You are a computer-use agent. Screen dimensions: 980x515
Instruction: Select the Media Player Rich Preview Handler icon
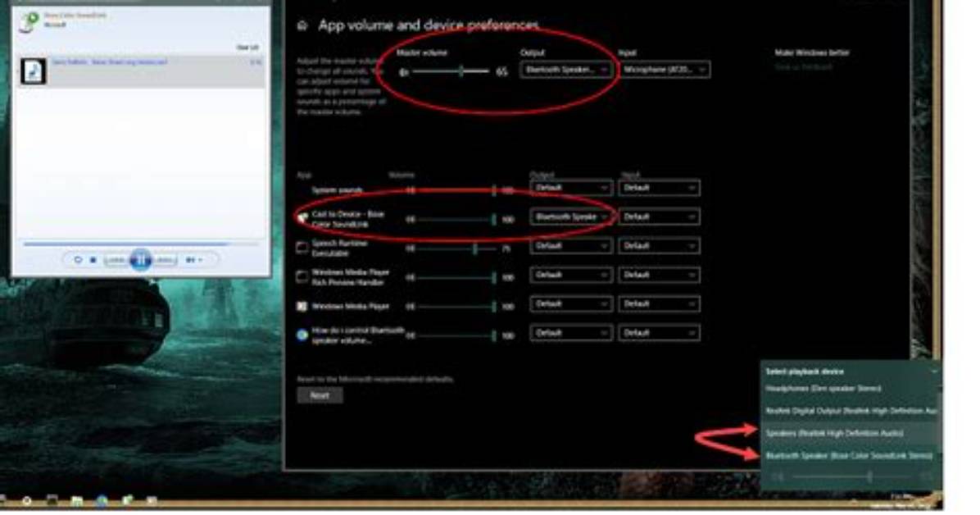click(302, 276)
